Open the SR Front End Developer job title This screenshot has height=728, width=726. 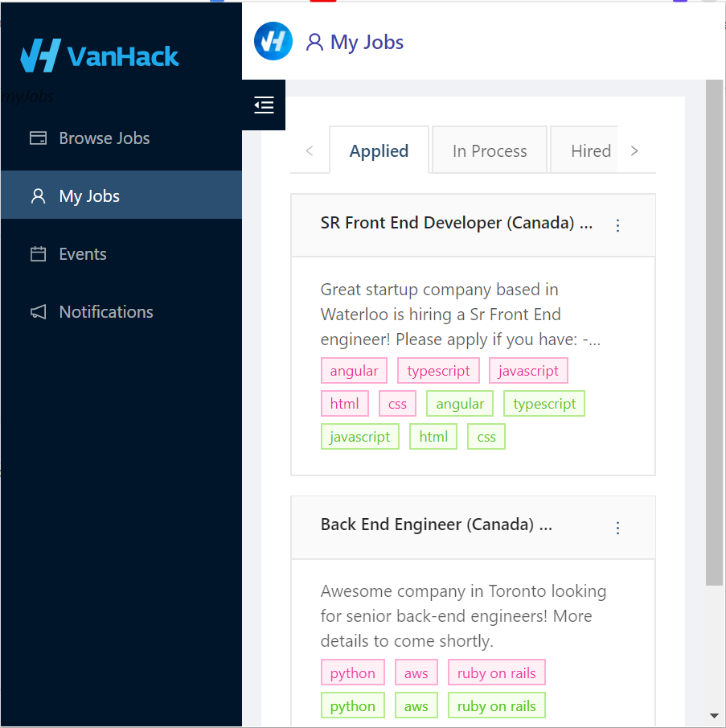457,223
